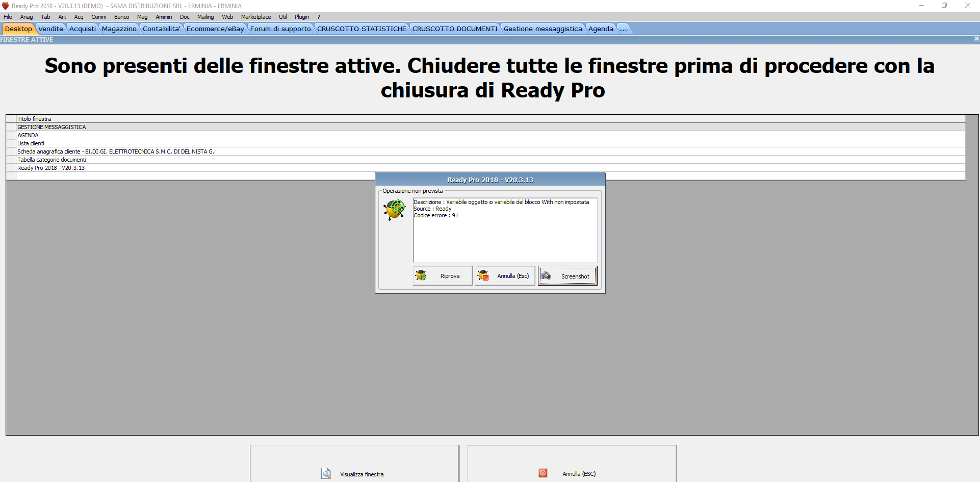
Task: Open the Banco menu
Action: pyautogui.click(x=122, y=17)
